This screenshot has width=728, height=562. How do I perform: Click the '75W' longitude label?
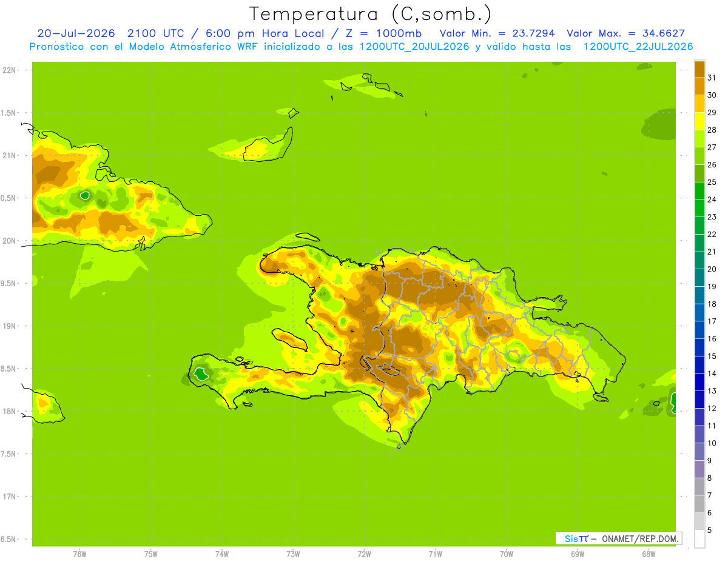[x=151, y=554]
